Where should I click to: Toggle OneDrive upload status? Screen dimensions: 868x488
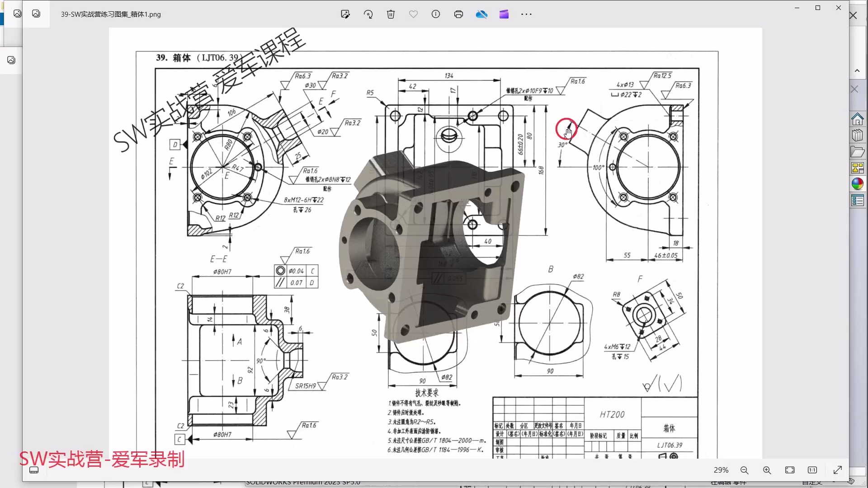tap(481, 14)
